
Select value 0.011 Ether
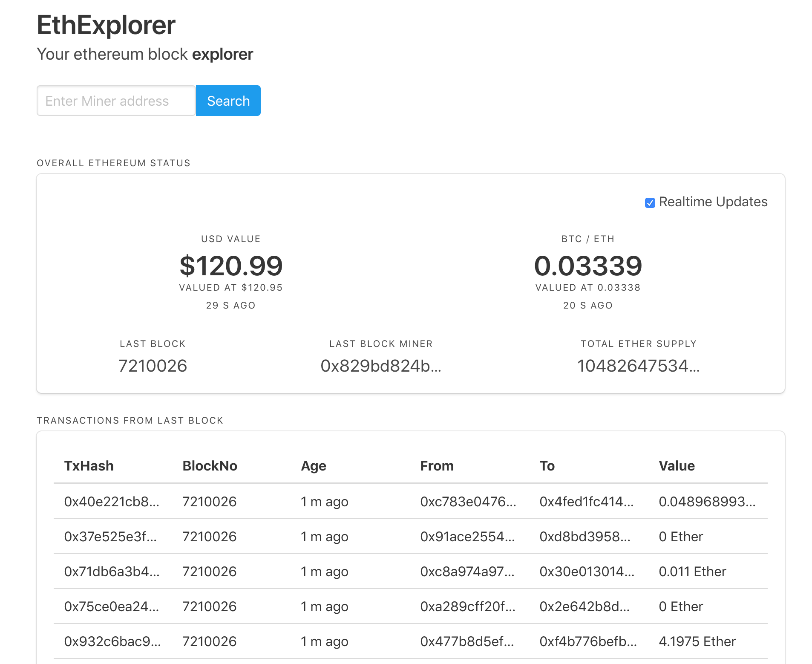pyautogui.click(x=692, y=572)
